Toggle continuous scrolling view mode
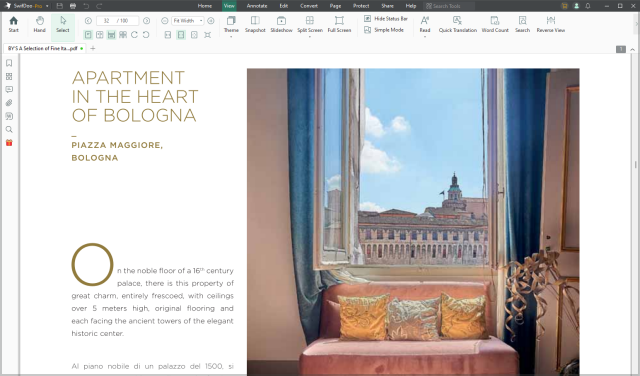640x376 pixels. pos(111,35)
